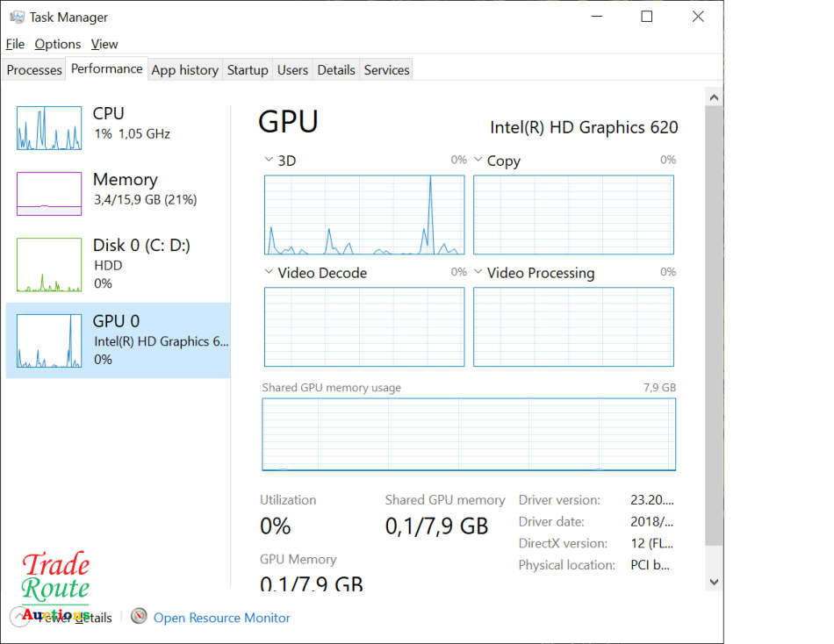Click the Shared GPU memory usage graph
The width and height of the screenshot is (834, 644).
(469, 434)
